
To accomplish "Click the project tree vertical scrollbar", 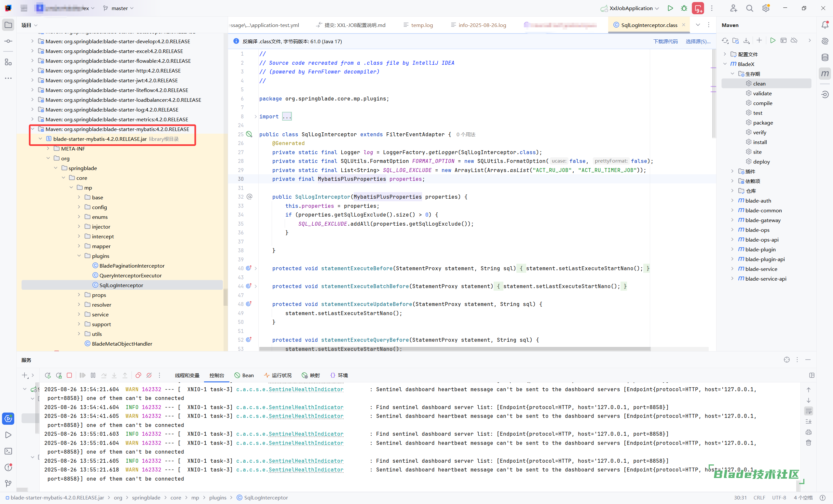I will (x=225, y=297).
